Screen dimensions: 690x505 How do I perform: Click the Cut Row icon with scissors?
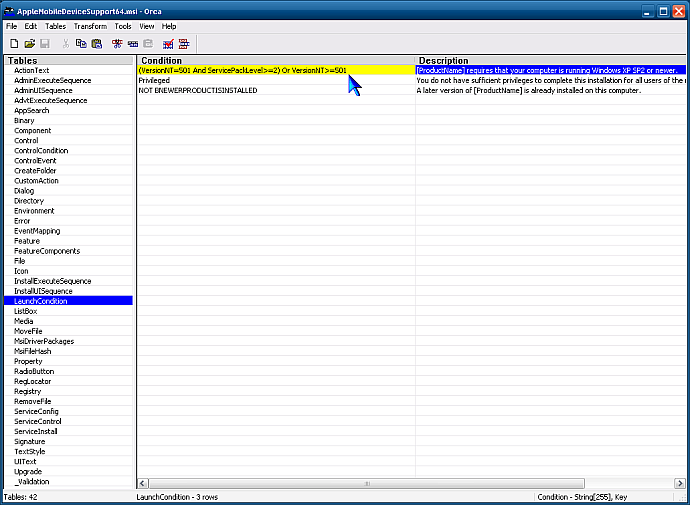(x=117, y=44)
